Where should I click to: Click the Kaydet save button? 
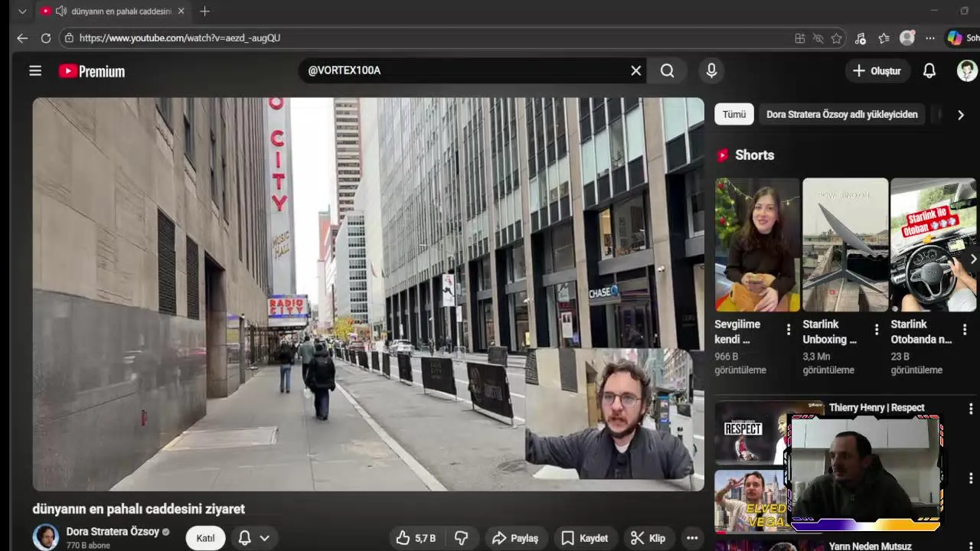pos(585,538)
